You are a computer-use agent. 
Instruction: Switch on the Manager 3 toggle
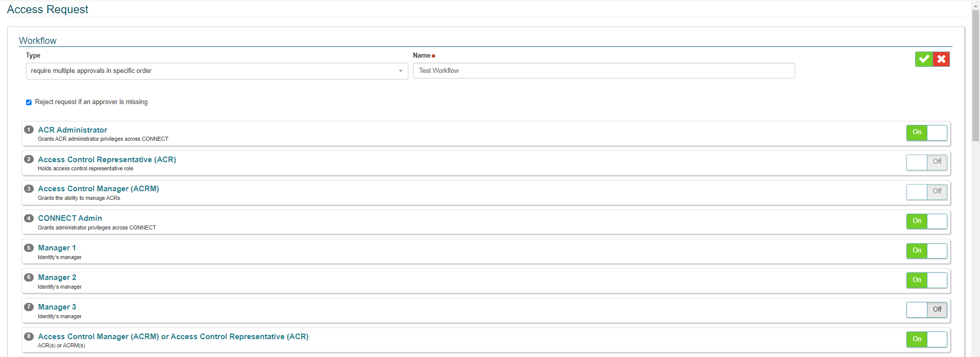click(926, 310)
